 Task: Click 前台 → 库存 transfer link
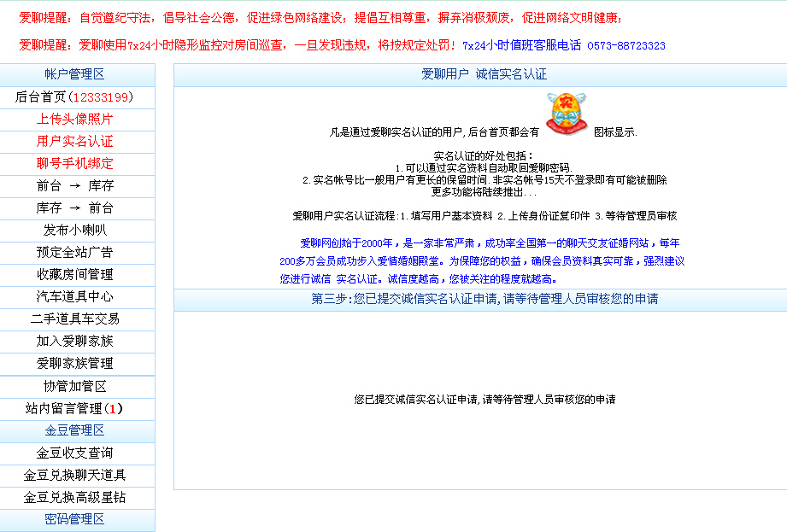tap(74, 186)
